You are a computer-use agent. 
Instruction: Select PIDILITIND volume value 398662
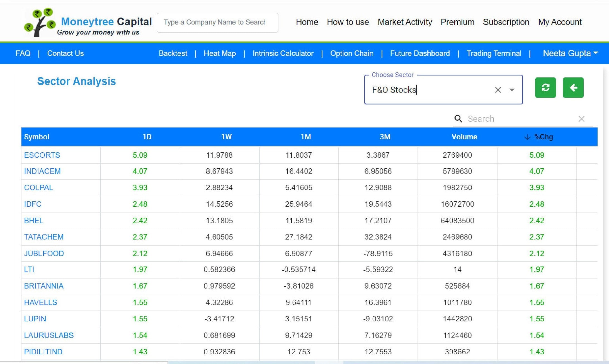457,351
